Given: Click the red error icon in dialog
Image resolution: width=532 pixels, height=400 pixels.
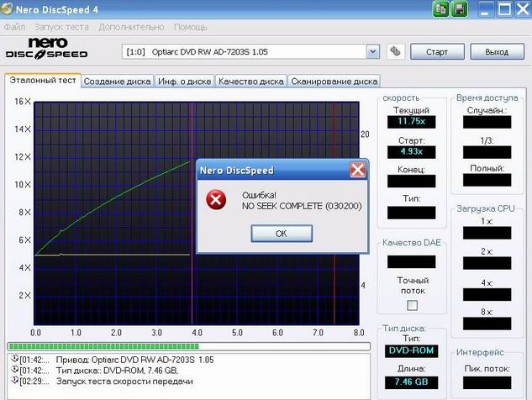Looking at the screenshot, I should (216, 199).
